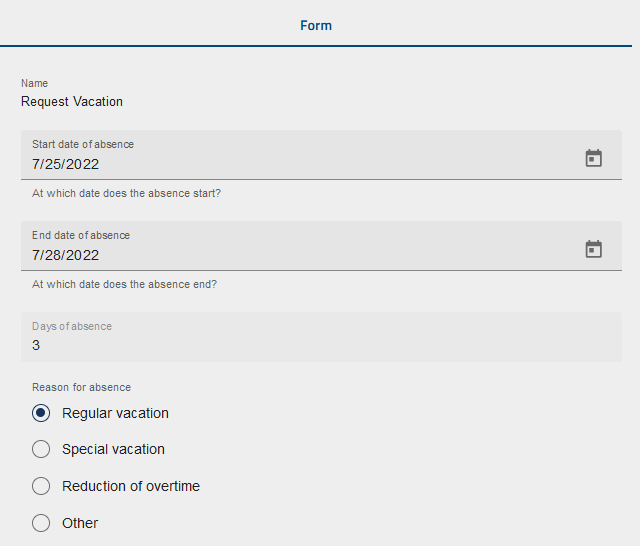Click the absence end helper text
The width and height of the screenshot is (640, 546).
(x=124, y=284)
